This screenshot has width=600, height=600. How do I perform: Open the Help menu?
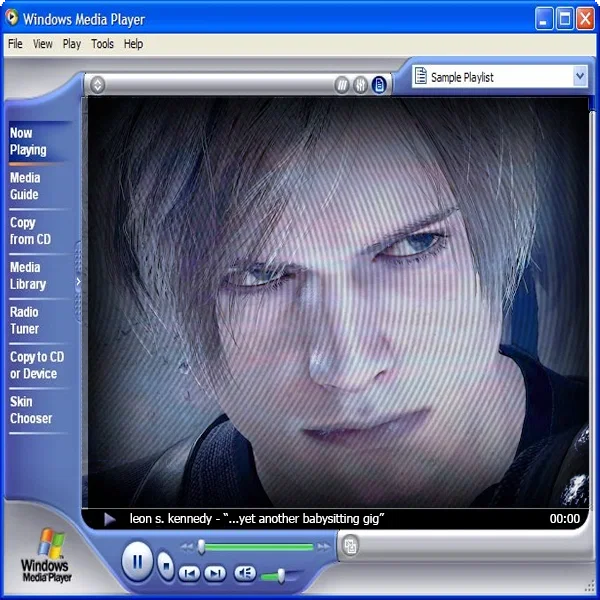click(x=133, y=44)
